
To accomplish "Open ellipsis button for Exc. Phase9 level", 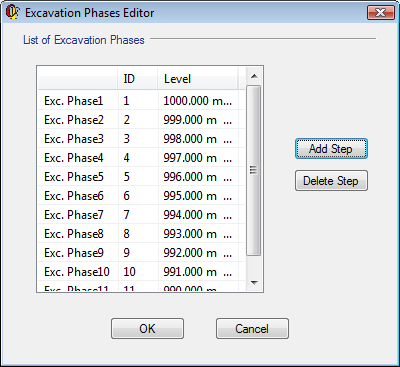I will [227, 253].
